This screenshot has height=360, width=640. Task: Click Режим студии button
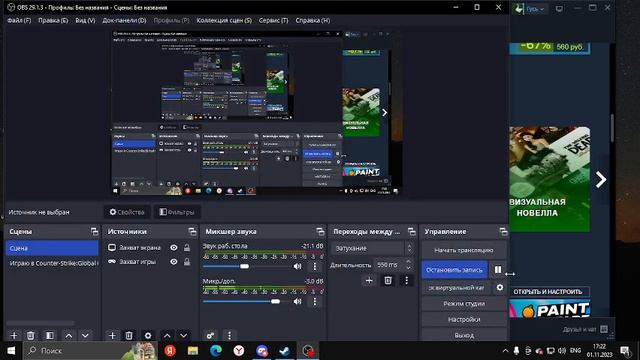click(x=464, y=304)
